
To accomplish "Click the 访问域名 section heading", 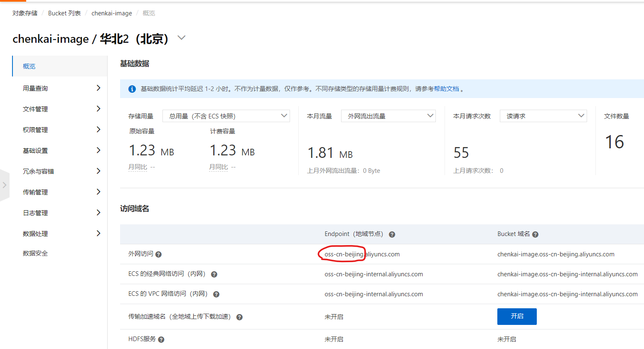I will [x=135, y=209].
